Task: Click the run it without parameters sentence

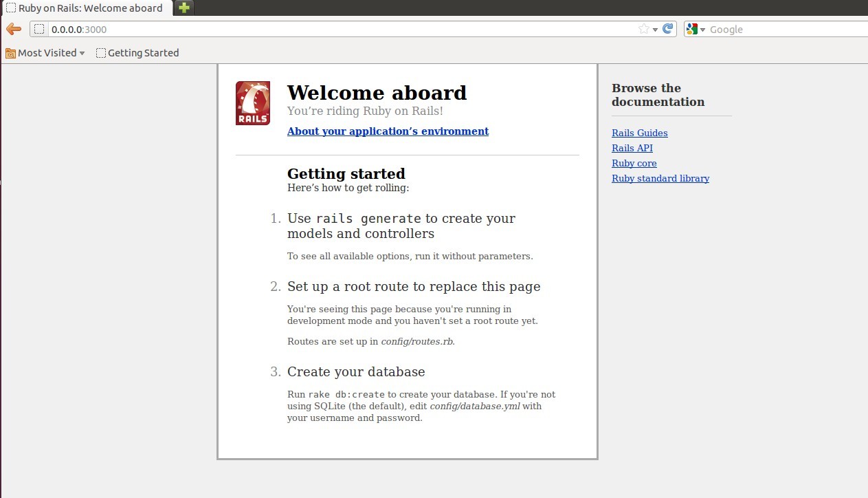Action: [410, 257]
